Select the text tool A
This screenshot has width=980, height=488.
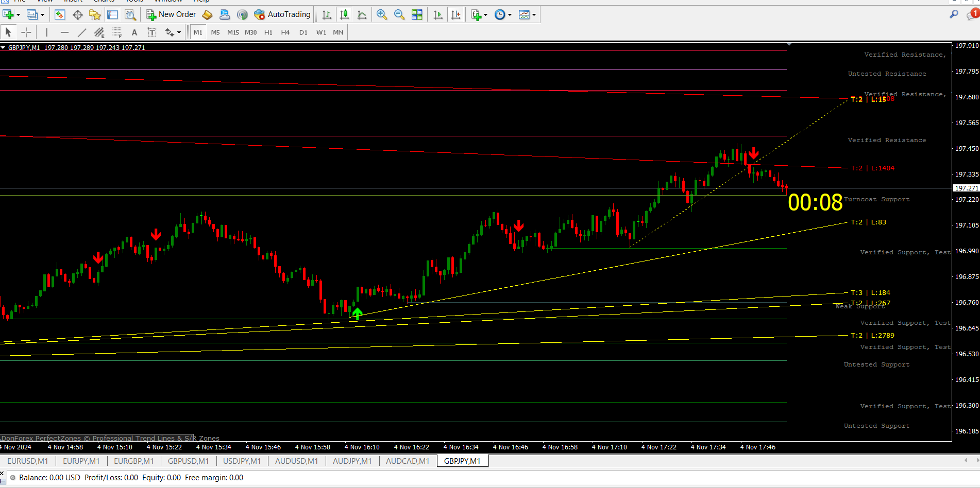click(x=134, y=32)
